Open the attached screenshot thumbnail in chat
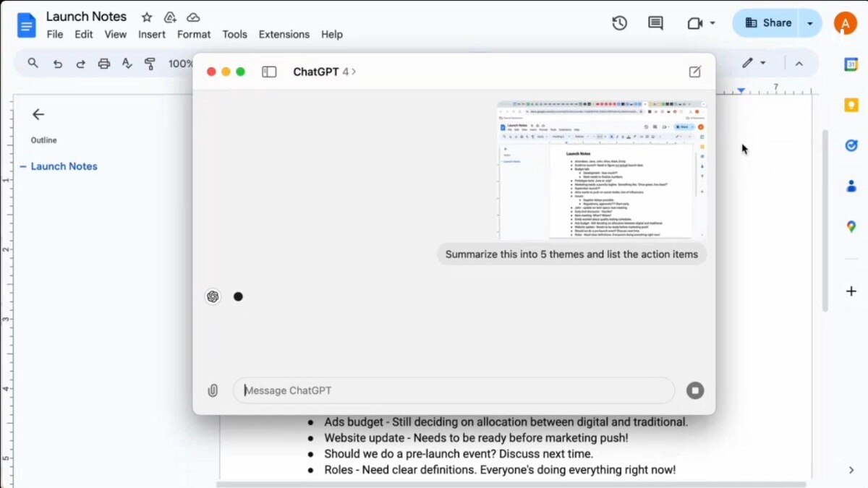The width and height of the screenshot is (868, 488). [601, 170]
